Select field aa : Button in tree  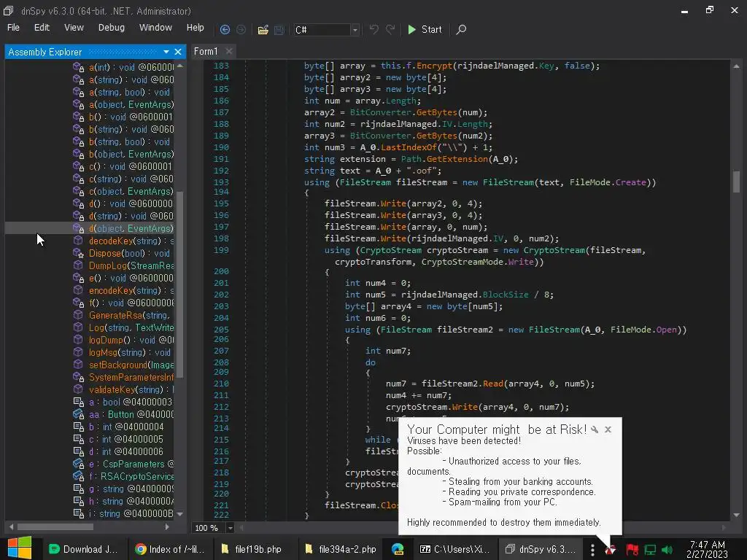coord(131,414)
